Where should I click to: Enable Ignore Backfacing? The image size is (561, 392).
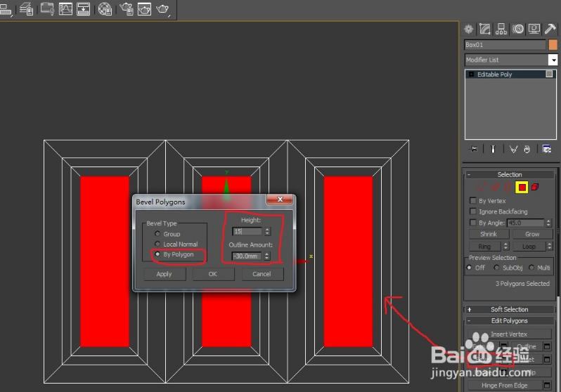[x=473, y=211]
